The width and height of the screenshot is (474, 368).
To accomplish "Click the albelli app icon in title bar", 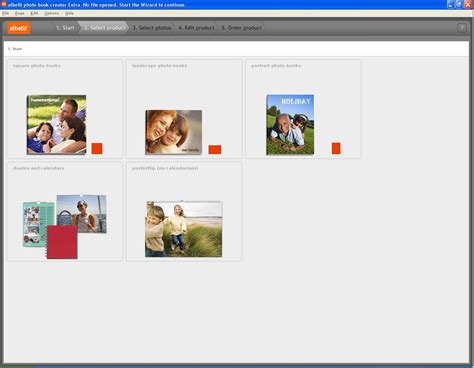I will (x=4, y=4).
